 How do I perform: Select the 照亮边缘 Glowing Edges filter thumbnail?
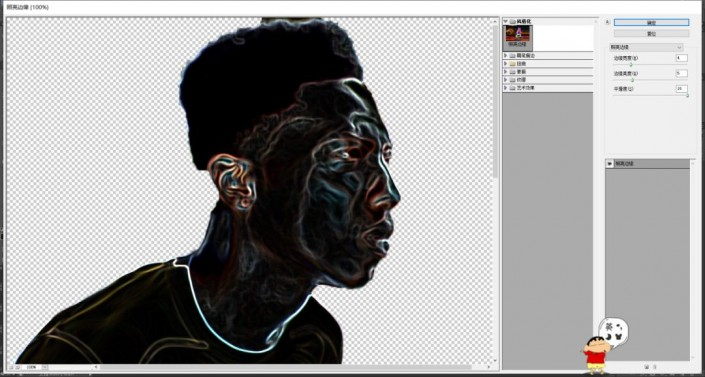518,37
